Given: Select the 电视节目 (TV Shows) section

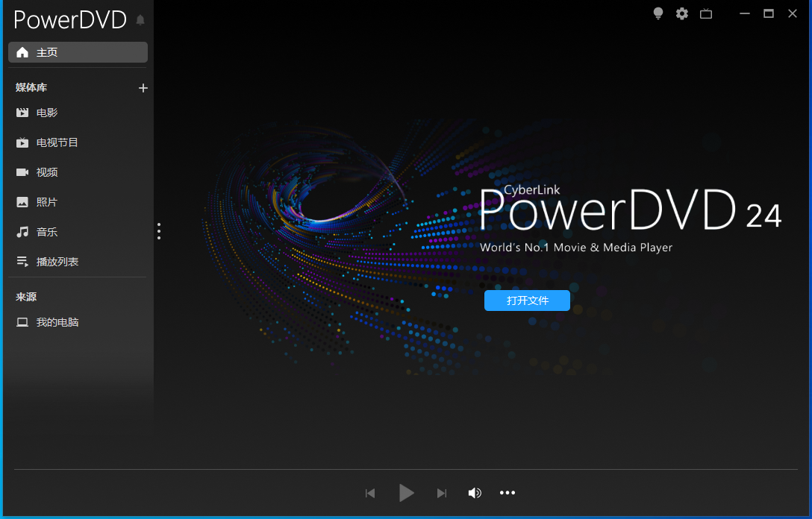Looking at the screenshot, I should (52, 142).
